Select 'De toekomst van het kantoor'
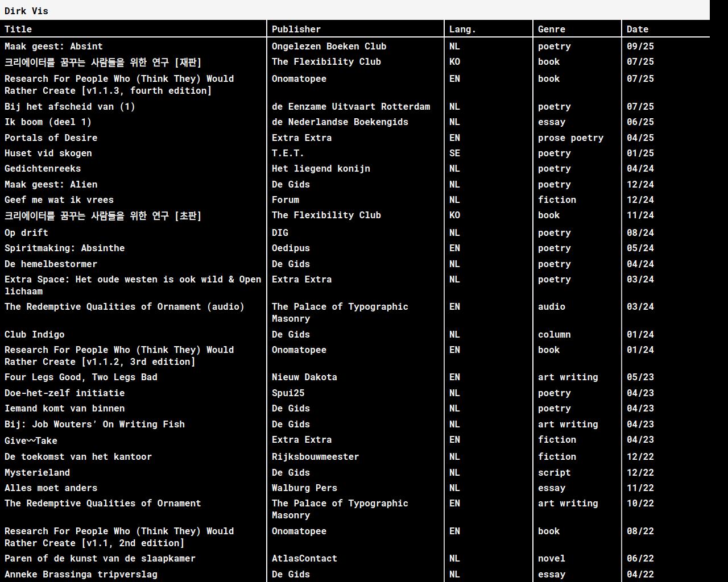The image size is (728, 582). coord(78,457)
